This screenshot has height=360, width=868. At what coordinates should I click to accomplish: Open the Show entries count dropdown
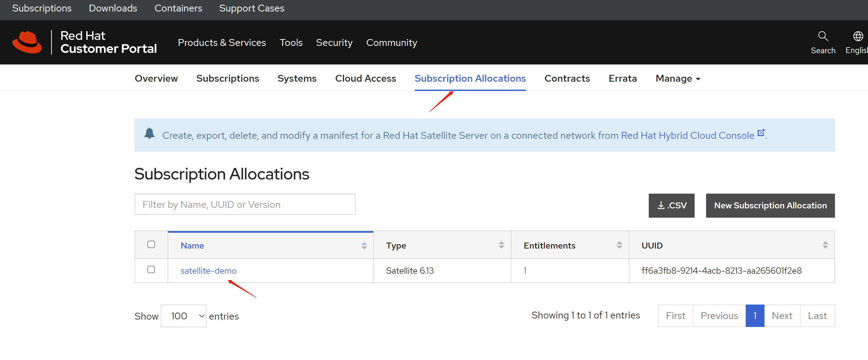[x=183, y=316]
